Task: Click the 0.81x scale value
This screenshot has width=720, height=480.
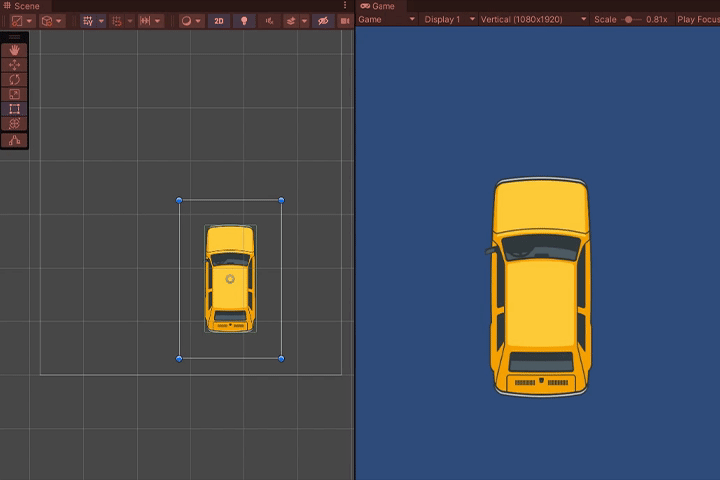Action: (657, 19)
